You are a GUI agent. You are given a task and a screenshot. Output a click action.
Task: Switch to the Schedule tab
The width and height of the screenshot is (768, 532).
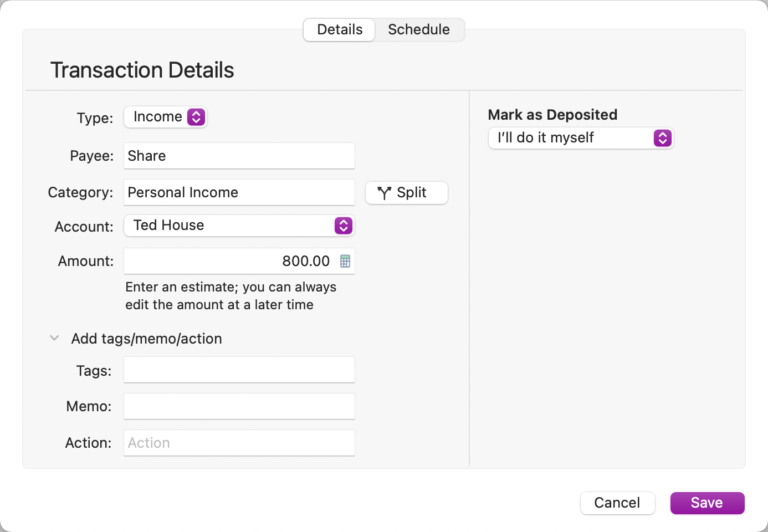[419, 29]
